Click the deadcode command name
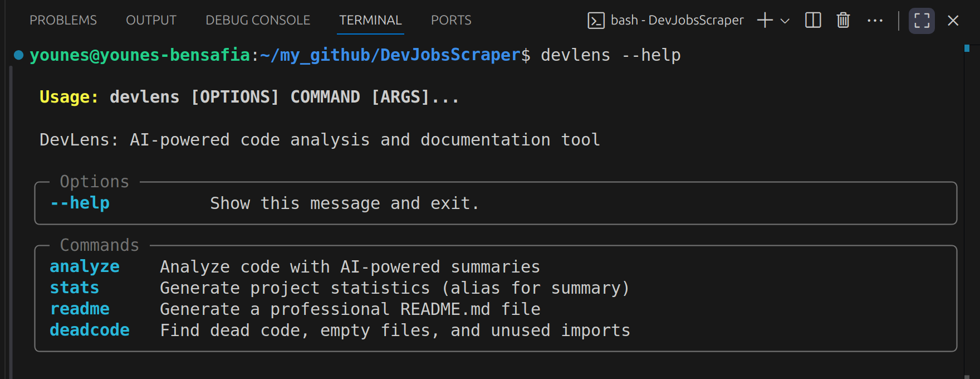980x379 pixels. coord(90,330)
